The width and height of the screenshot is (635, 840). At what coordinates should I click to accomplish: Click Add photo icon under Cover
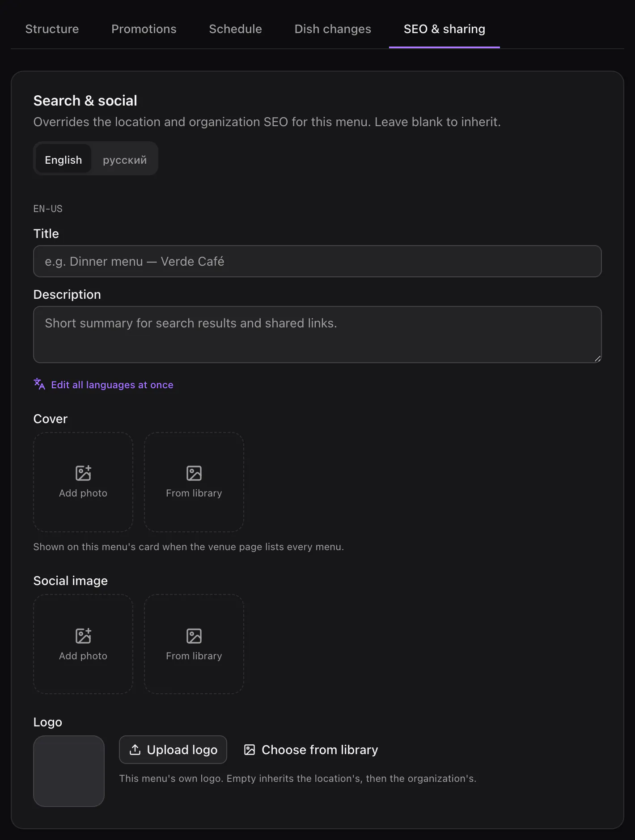coord(83,473)
